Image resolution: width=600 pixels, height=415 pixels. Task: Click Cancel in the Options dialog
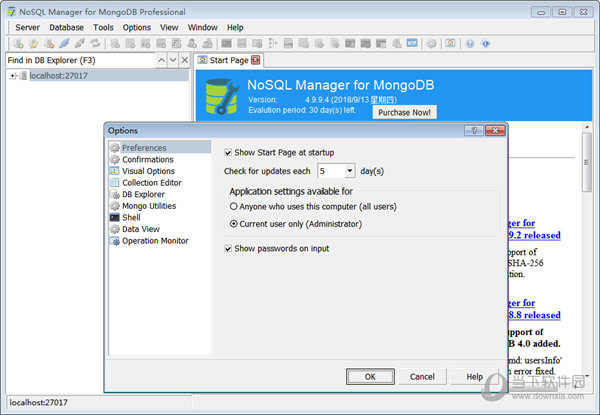click(422, 377)
